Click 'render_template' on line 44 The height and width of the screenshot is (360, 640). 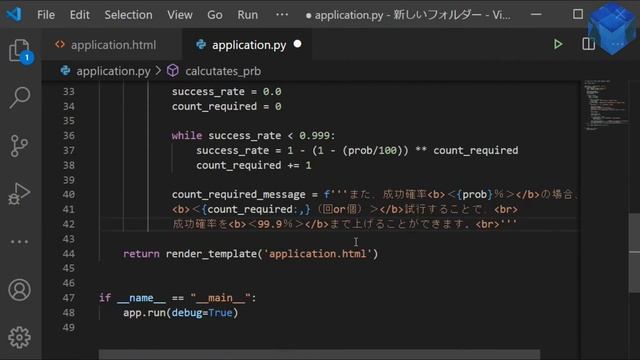pos(211,253)
